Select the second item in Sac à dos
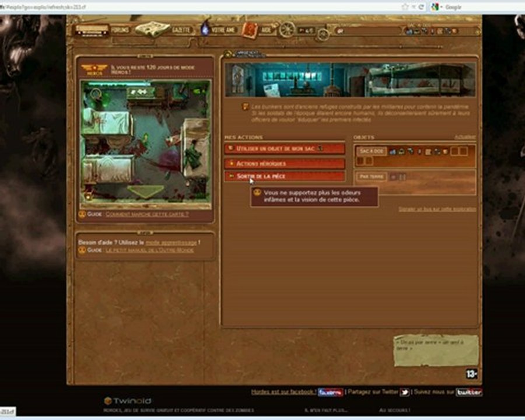 [401, 152]
